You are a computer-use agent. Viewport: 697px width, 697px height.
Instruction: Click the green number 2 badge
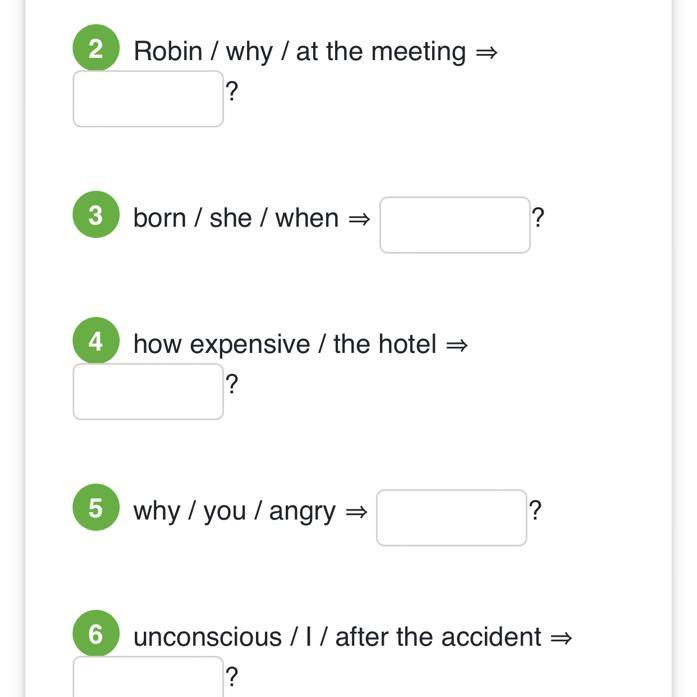pos(96,50)
